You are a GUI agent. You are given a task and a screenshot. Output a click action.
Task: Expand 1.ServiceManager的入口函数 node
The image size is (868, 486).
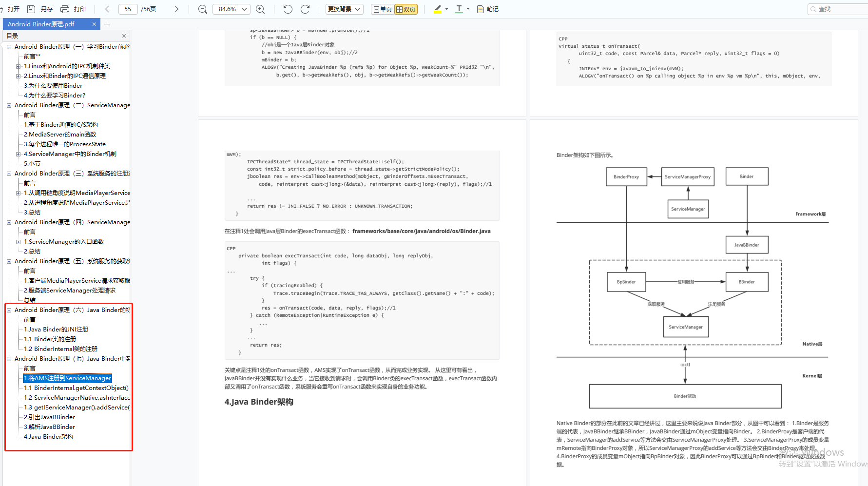click(19, 242)
